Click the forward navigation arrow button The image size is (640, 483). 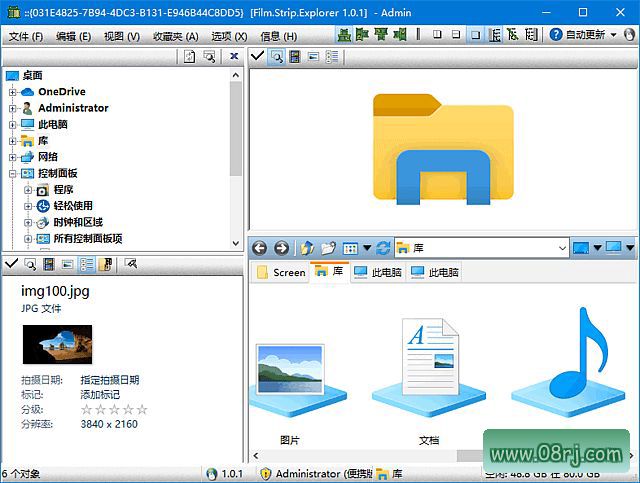click(281, 248)
